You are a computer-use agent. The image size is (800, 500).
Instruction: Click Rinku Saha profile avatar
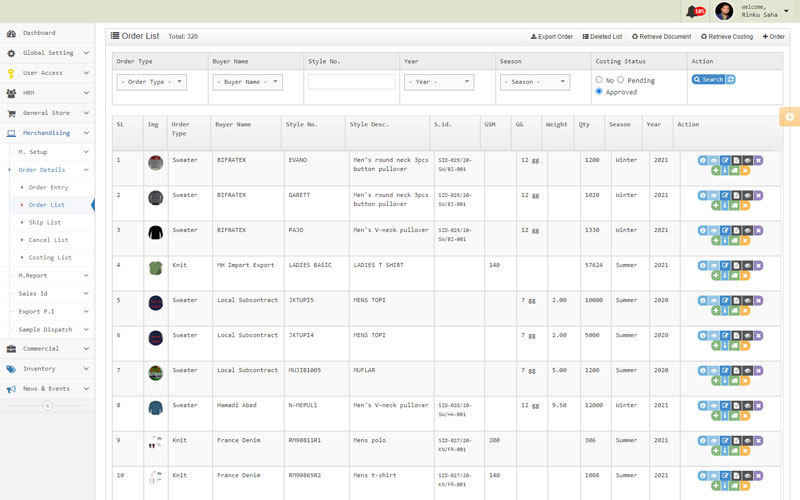tap(724, 11)
